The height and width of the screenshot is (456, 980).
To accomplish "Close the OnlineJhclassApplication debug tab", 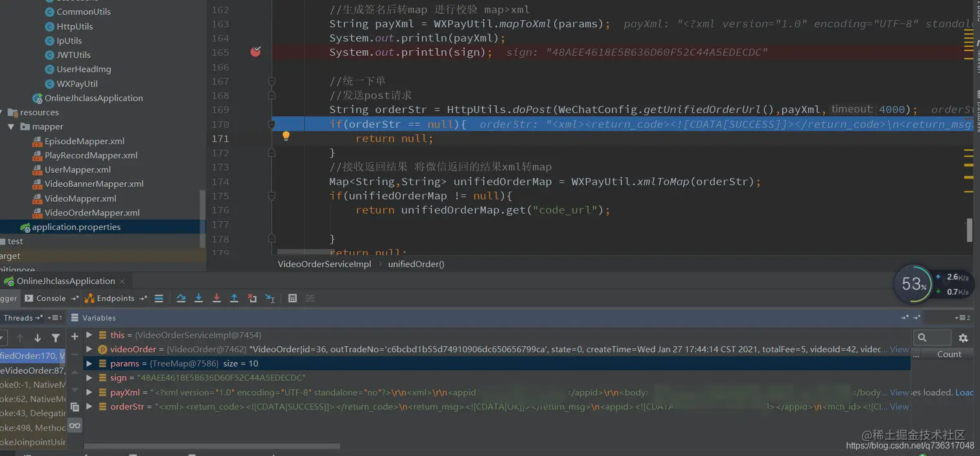I will (122, 282).
